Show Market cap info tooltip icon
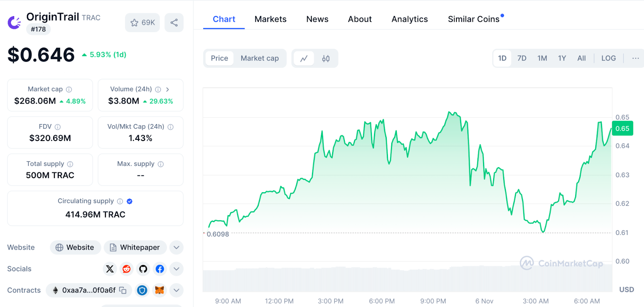 (x=69, y=89)
